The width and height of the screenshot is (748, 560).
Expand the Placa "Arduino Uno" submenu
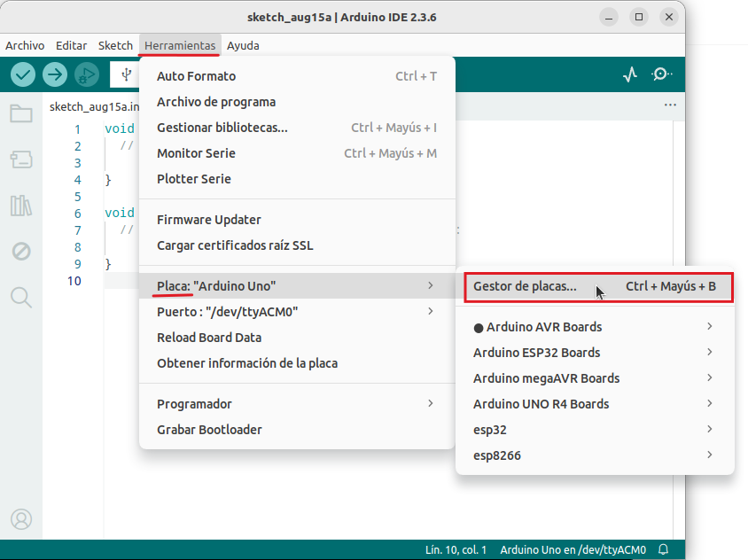(x=297, y=286)
